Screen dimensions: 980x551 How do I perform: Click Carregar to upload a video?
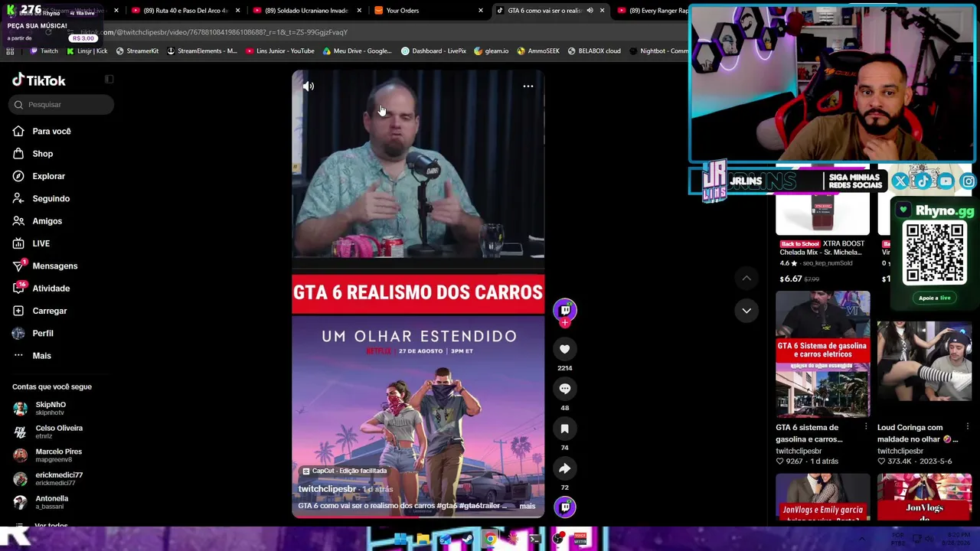40,311
